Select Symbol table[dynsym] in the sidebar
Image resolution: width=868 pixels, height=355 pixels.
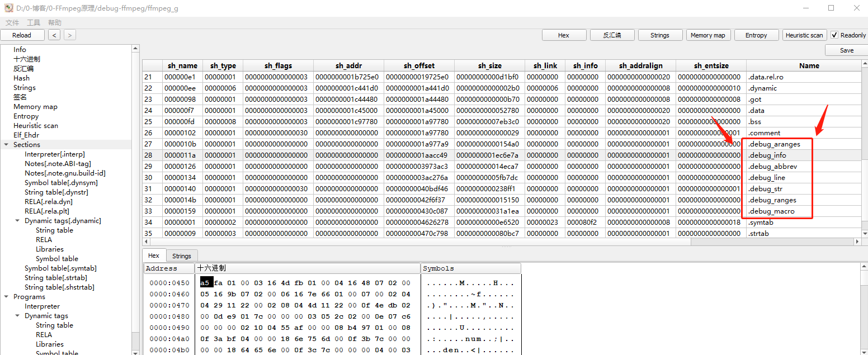coord(63,182)
